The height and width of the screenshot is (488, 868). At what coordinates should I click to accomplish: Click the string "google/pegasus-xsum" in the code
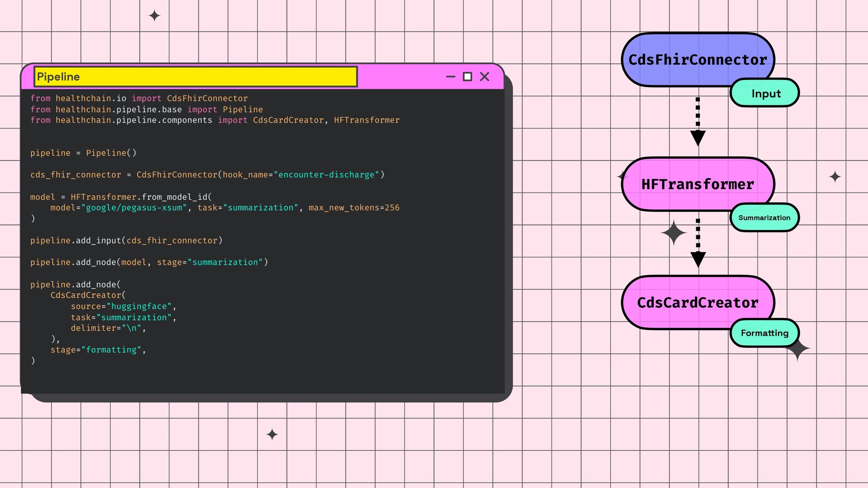[x=134, y=208]
